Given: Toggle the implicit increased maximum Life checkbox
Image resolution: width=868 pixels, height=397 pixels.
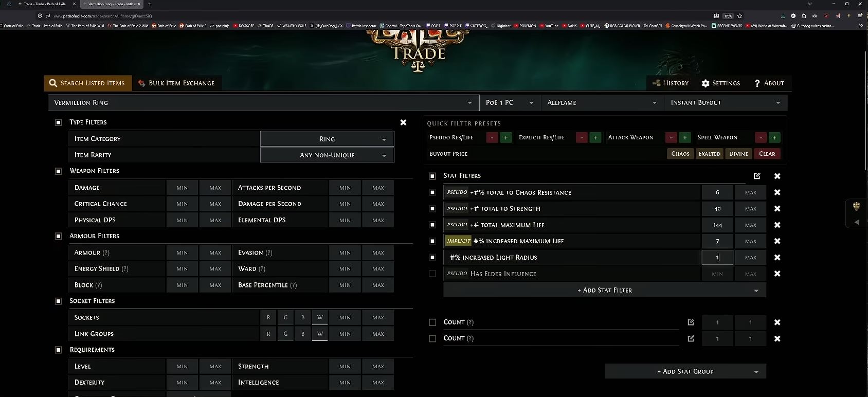Looking at the screenshot, I should tap(432, 241).
